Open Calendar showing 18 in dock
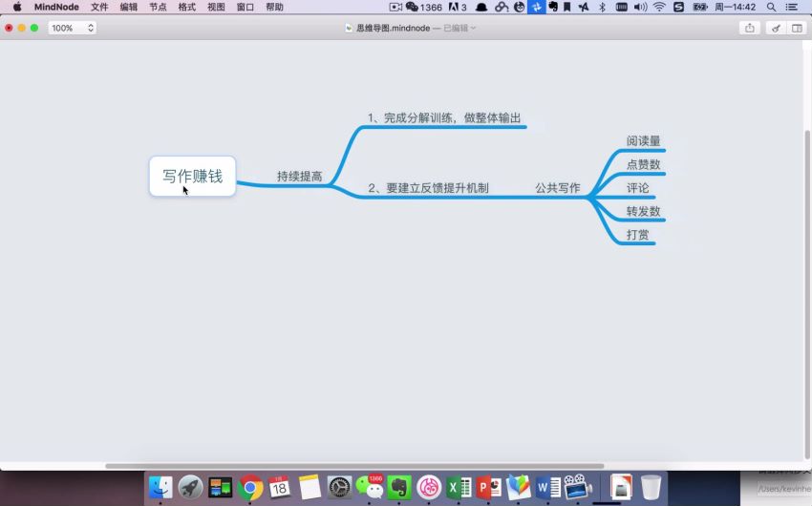Viewport: 812px width, 506px height. pos(280,487)
